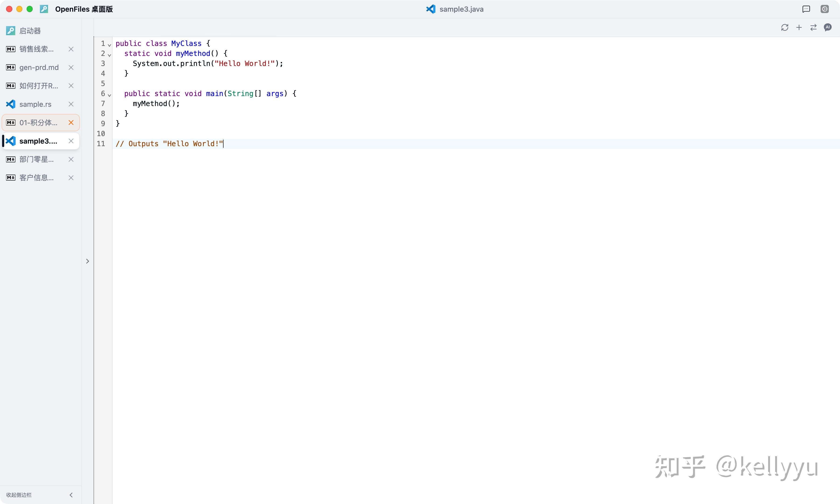Click the Markdown icon of gen-prd.md
840x504 pixels.
tap(10, 68)
